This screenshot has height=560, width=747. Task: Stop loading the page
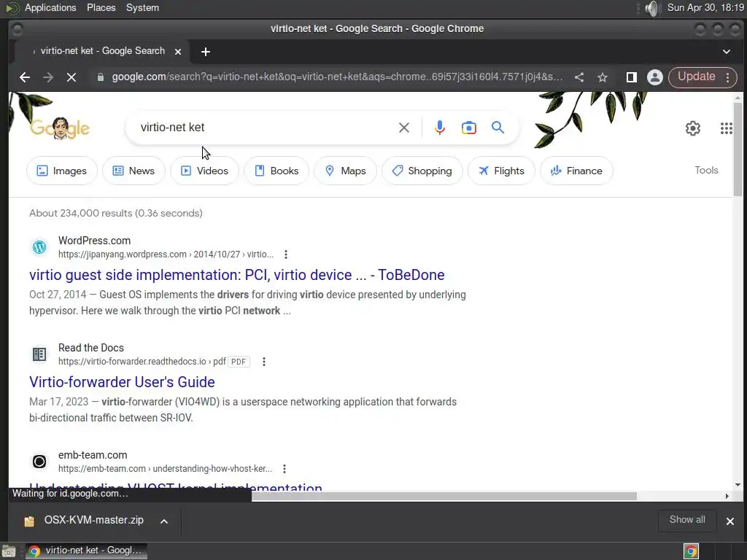click(x=71, y=77)
